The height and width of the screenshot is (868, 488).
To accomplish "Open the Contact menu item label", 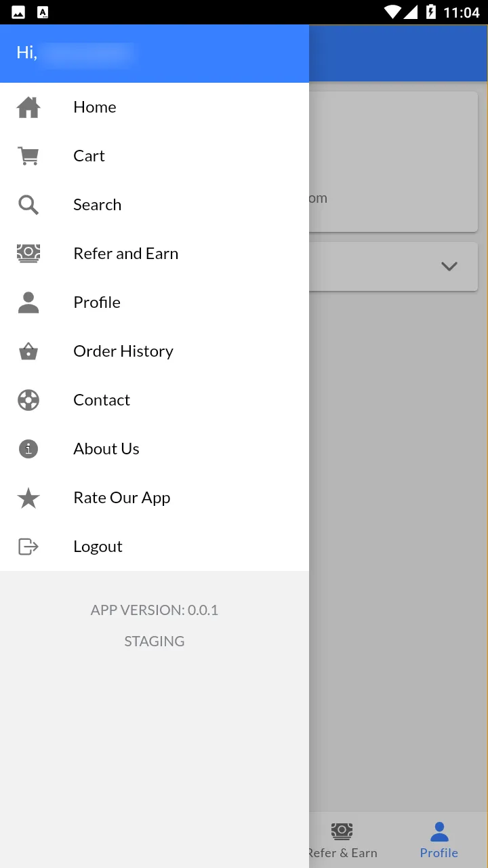I will (102, 400).
